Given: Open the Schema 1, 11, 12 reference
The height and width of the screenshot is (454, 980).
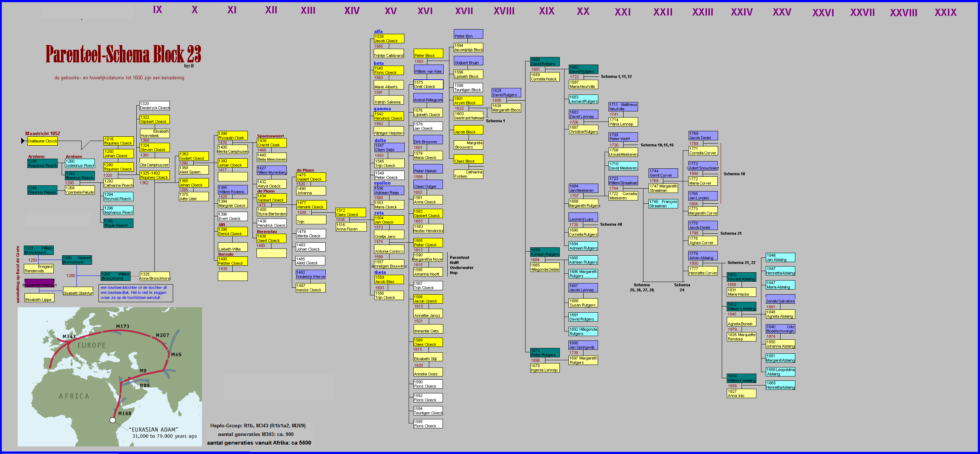Looking at the screenshot, I should (616, 77).
